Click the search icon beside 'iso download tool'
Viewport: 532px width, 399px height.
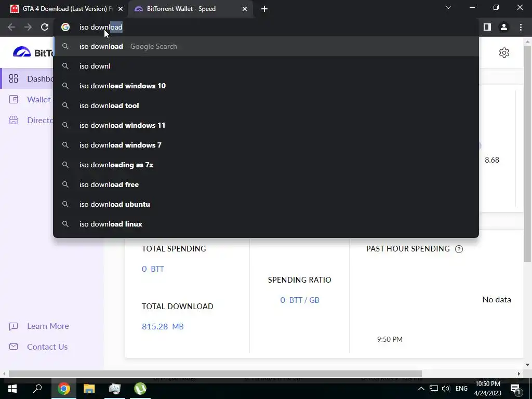point(65,105)
